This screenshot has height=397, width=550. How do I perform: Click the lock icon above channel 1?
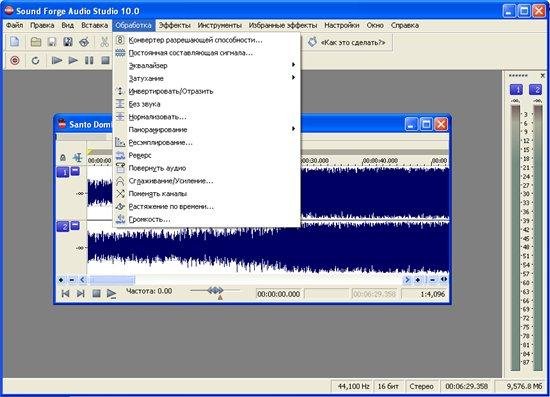(63, 157)
